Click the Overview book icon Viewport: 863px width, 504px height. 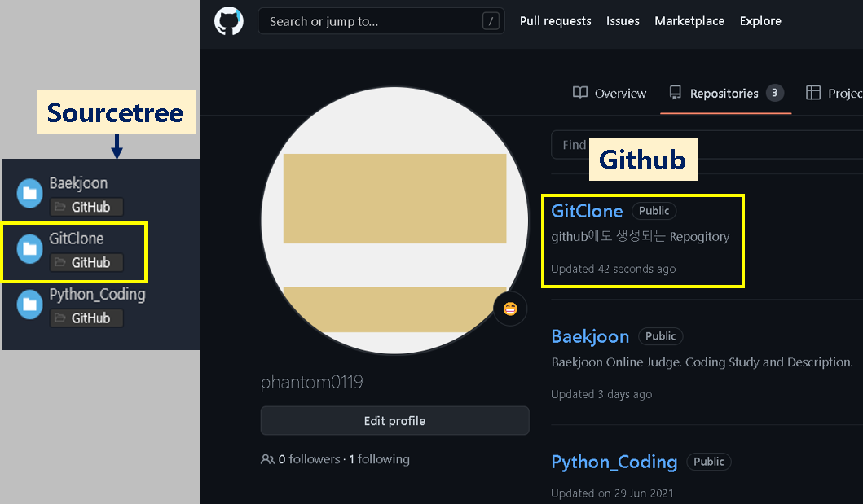580,92
